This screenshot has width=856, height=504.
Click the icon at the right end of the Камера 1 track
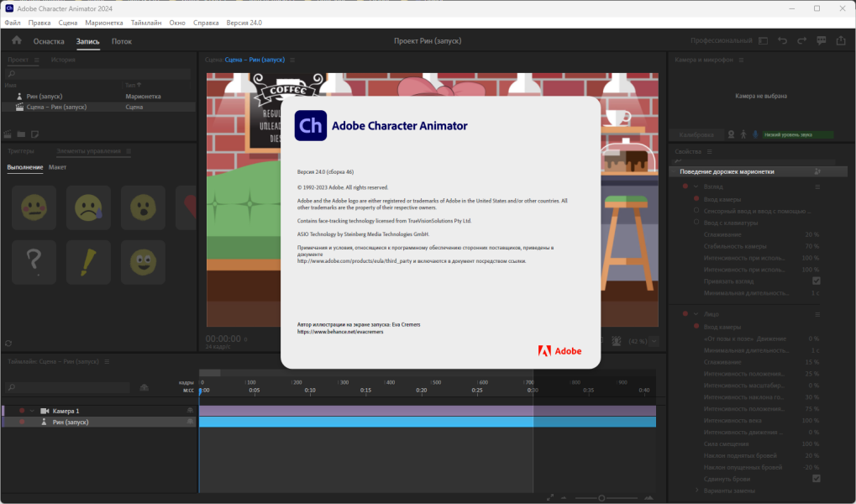tap(190, 411)
